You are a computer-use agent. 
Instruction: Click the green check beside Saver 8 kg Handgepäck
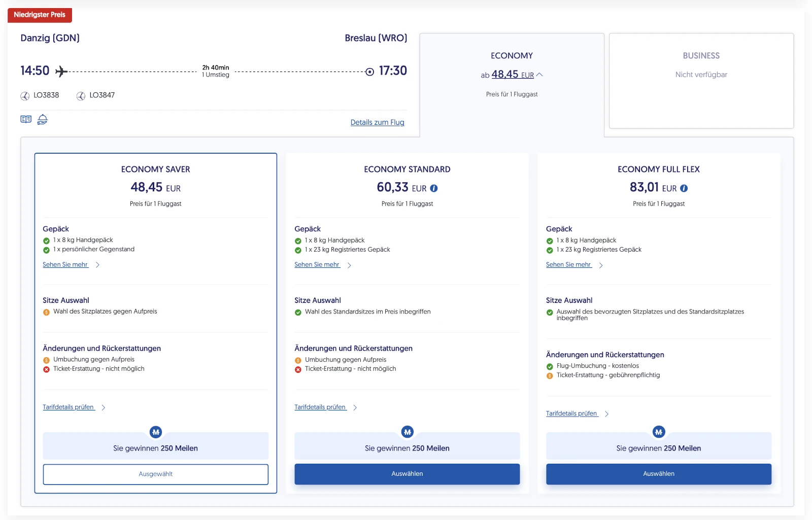click(x=46, y=241)
